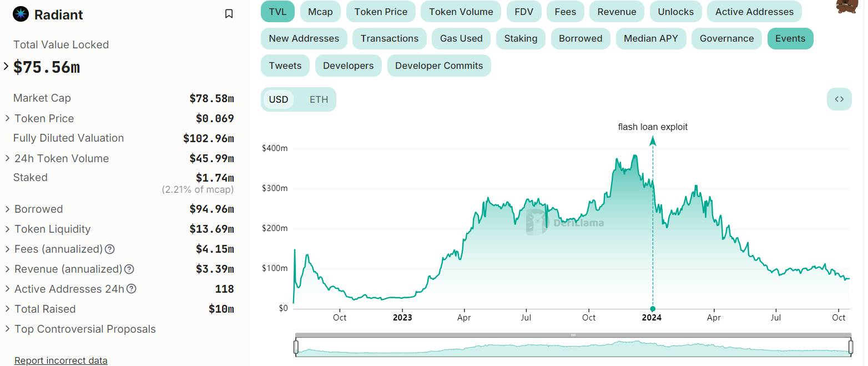Enable the Unlocks chart metric
The height and width of the screenshot is (366, 868).
tap(675, 12)
